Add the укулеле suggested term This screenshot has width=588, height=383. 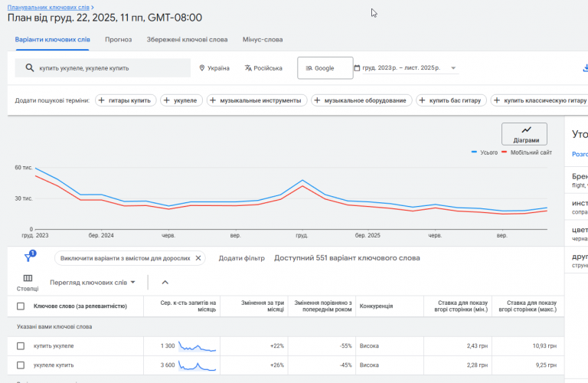[181, 100]
